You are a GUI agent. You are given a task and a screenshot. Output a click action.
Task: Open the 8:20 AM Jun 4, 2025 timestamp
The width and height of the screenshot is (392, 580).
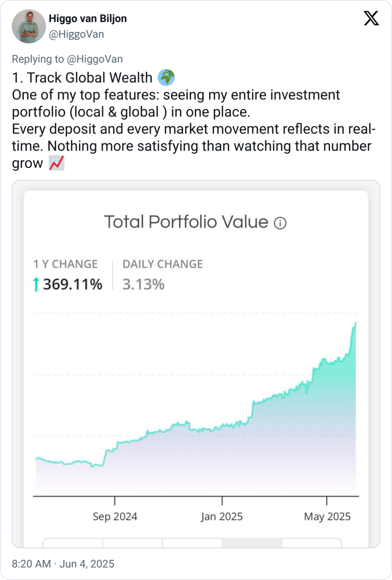63,564
